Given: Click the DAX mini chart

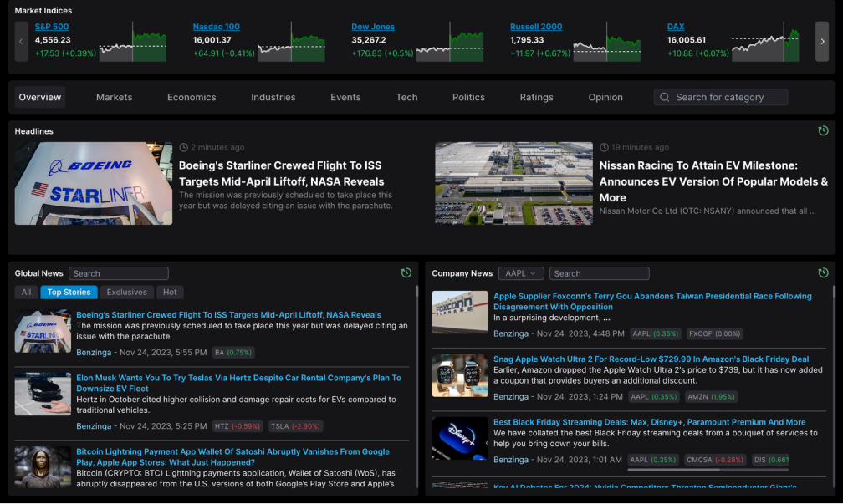Looking at the screenshot, I should pyautogui.click(x=765, y=42).
